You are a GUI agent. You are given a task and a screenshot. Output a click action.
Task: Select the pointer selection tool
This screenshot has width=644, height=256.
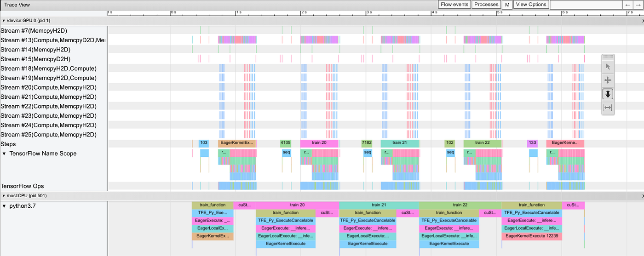point(608,67)
